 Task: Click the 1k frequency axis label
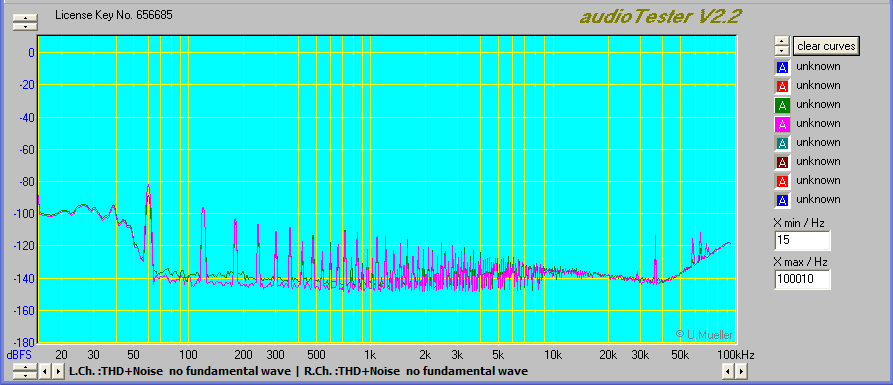point(370,355)
